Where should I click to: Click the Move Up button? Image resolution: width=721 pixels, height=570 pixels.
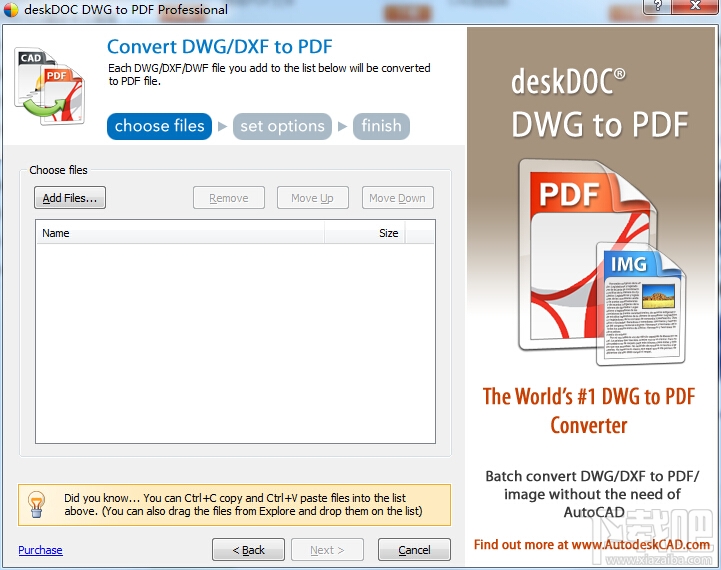(312, 198)
